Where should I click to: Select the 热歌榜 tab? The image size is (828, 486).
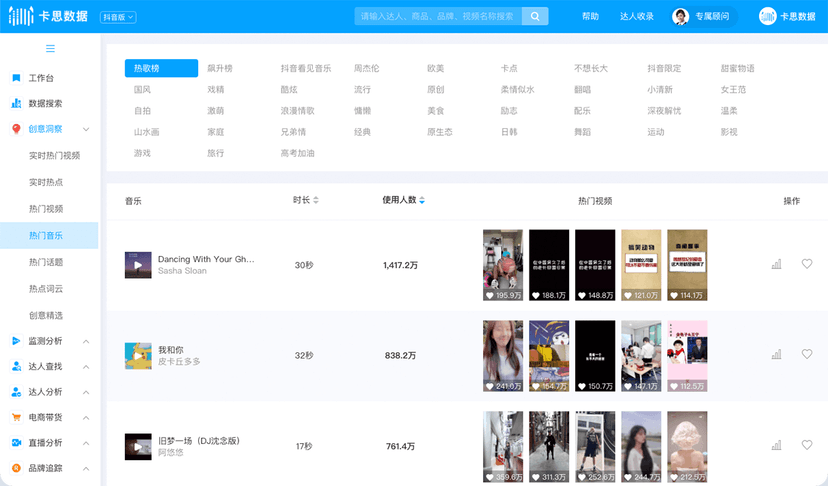pos(161,68)
